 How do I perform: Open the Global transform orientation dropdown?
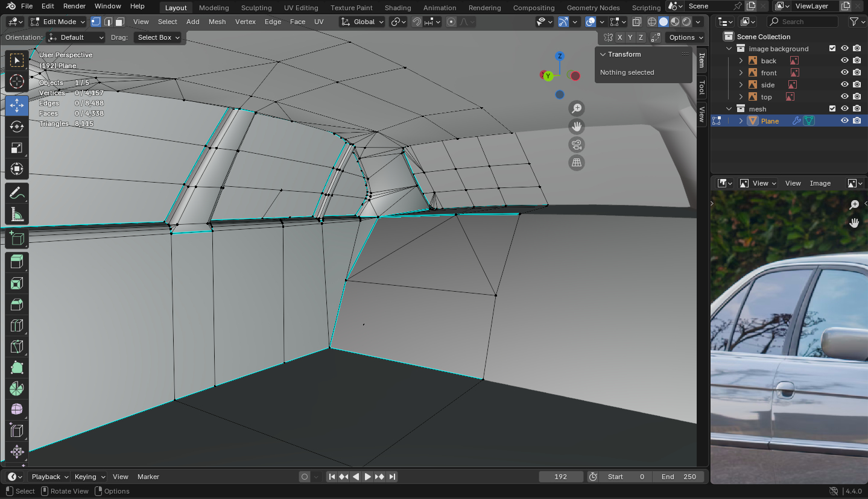[362, 22]
